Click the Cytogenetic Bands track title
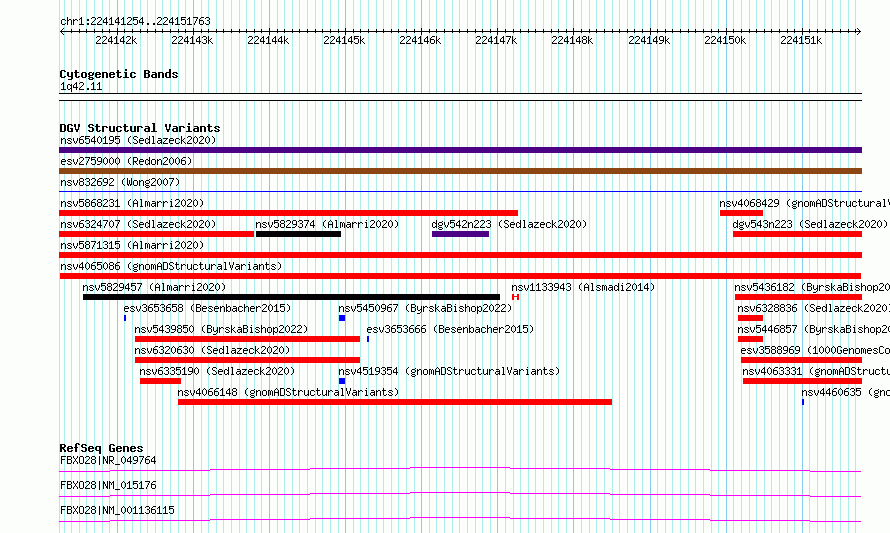 [x=119, y=74]
